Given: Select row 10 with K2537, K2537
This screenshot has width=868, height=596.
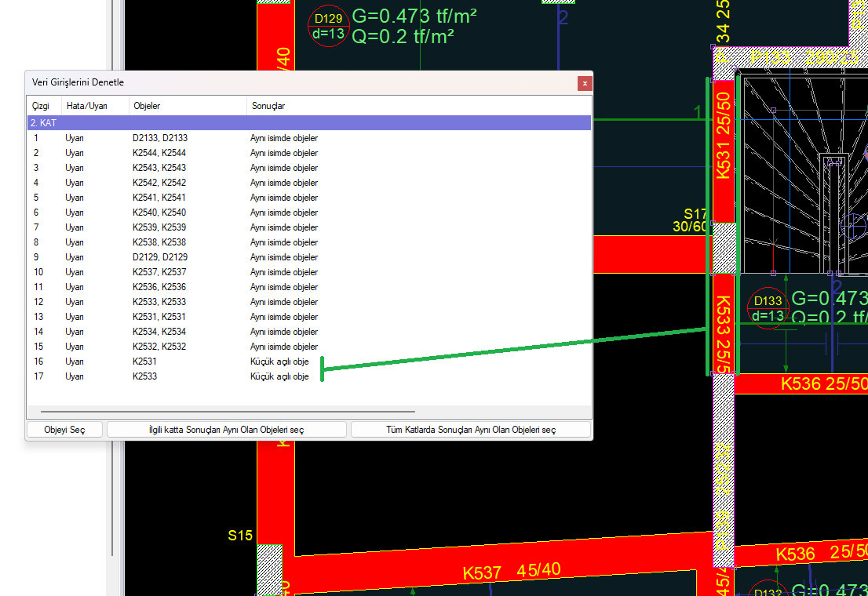Looking at the screenshot, I should [309, 272].
